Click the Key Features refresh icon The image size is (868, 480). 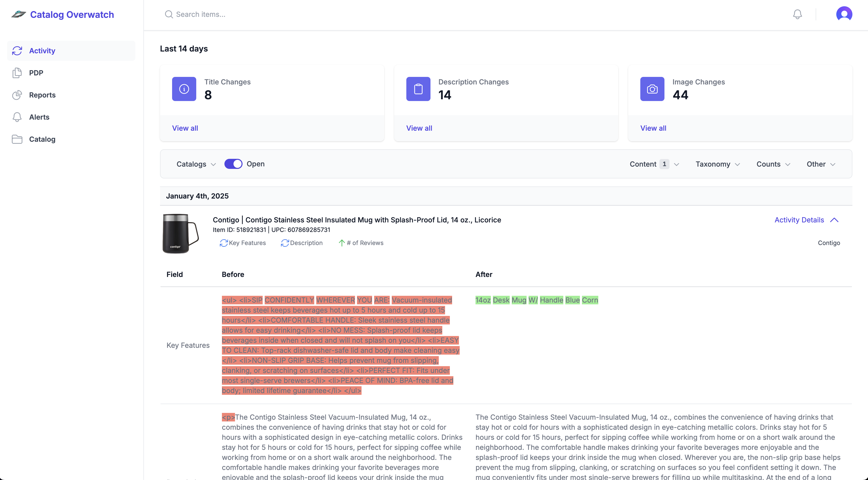click(x=224, y=243)
